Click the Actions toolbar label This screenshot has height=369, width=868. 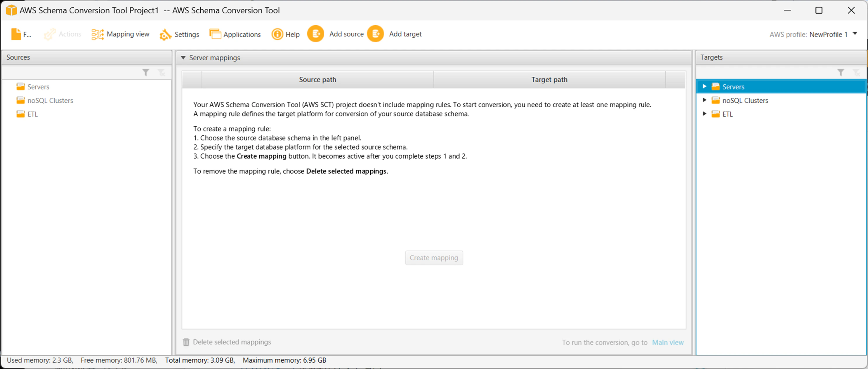(x=70, y=34)
